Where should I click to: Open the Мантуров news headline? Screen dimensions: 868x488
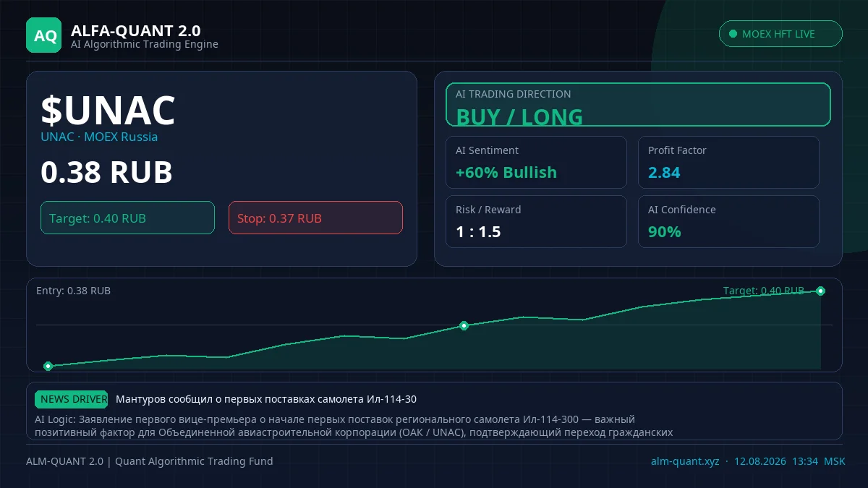pos(266,399)
